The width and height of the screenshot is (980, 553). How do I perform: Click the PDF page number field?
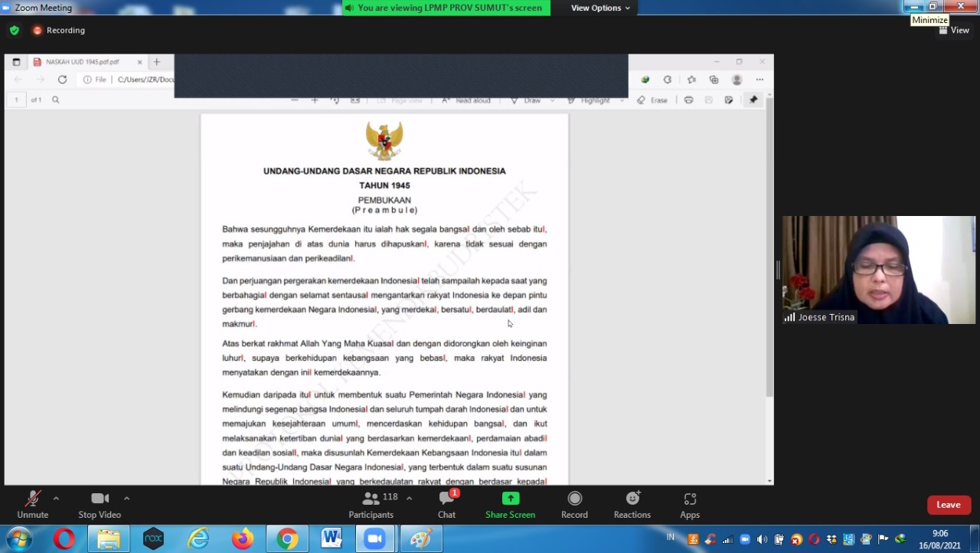pos(16,100)
